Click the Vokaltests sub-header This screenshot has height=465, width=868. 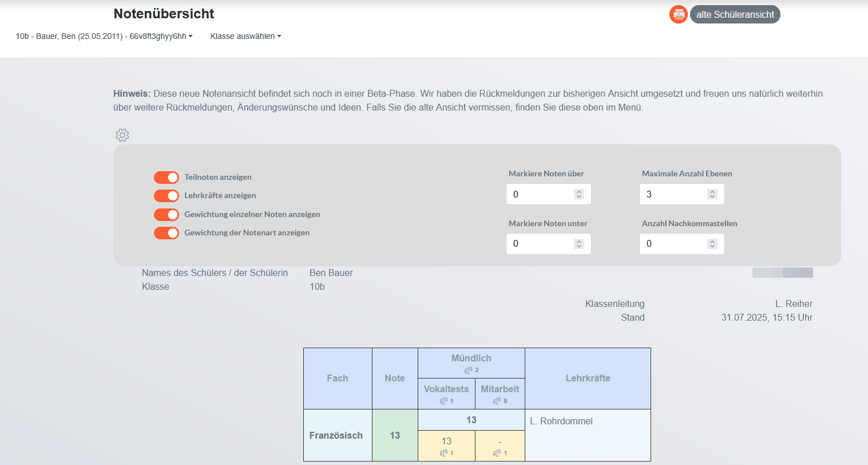pos(446,394)
